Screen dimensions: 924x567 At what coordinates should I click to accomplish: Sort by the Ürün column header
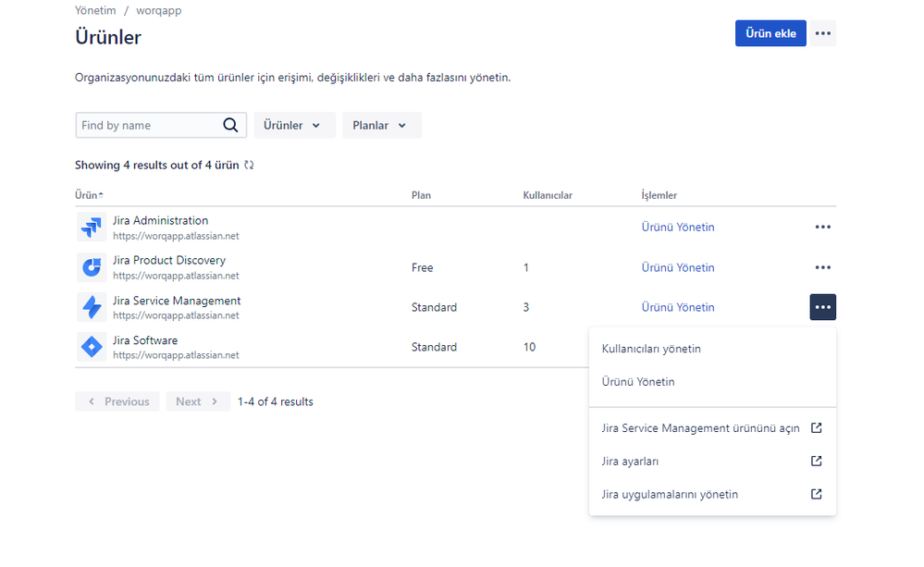click(x=89, y=195)
